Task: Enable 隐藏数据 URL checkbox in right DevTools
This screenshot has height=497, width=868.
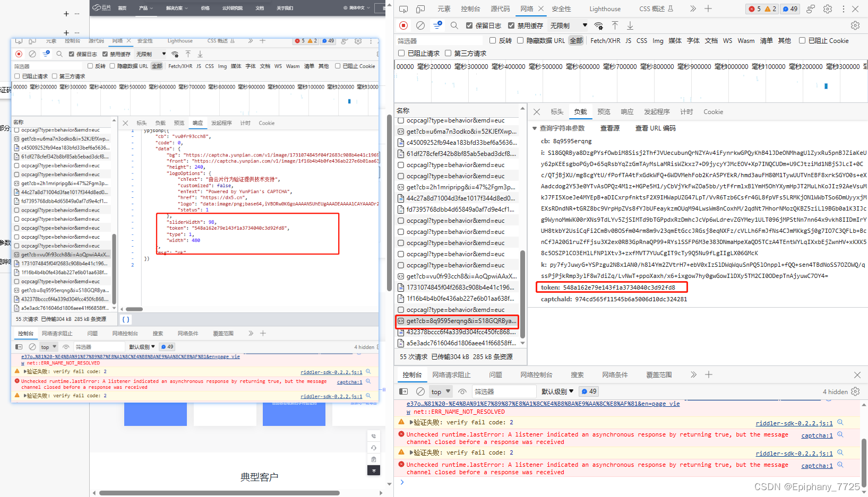Action: [520, 40]
